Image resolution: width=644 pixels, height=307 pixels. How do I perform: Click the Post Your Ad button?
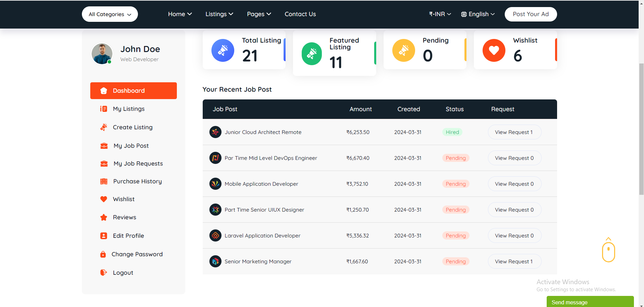click(x=531, y=14)
